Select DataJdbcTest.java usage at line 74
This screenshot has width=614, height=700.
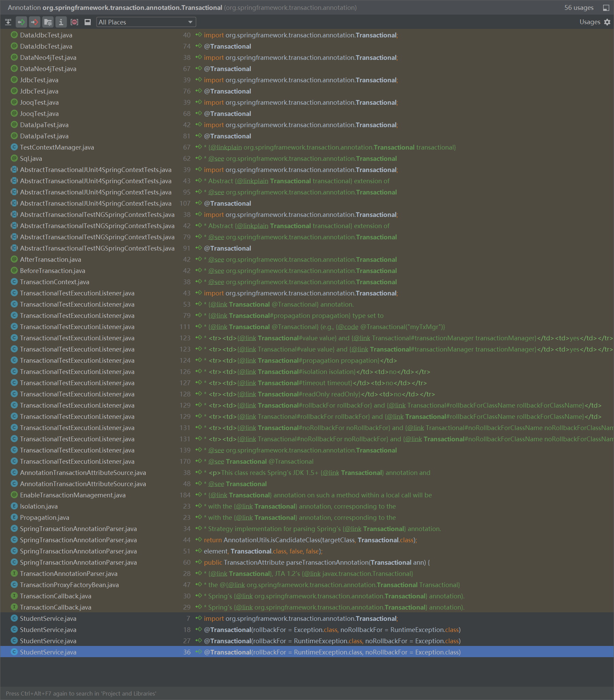tap(307, 46)
